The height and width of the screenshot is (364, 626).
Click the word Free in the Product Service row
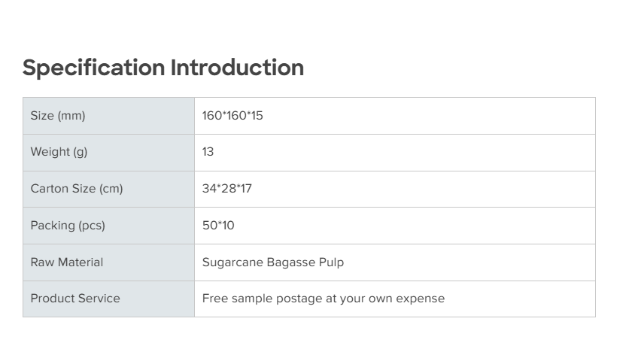(214, 299)
